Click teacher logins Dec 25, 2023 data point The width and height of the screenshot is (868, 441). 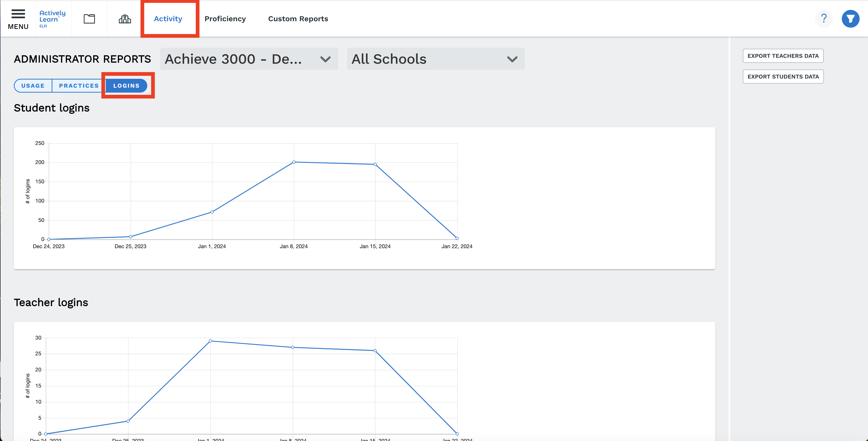click(x=128, y=421)
